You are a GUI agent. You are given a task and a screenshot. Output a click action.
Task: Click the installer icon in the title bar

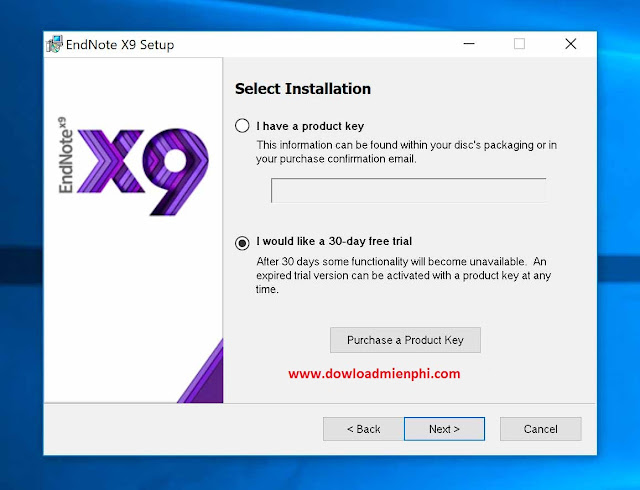tap(54, 44)
